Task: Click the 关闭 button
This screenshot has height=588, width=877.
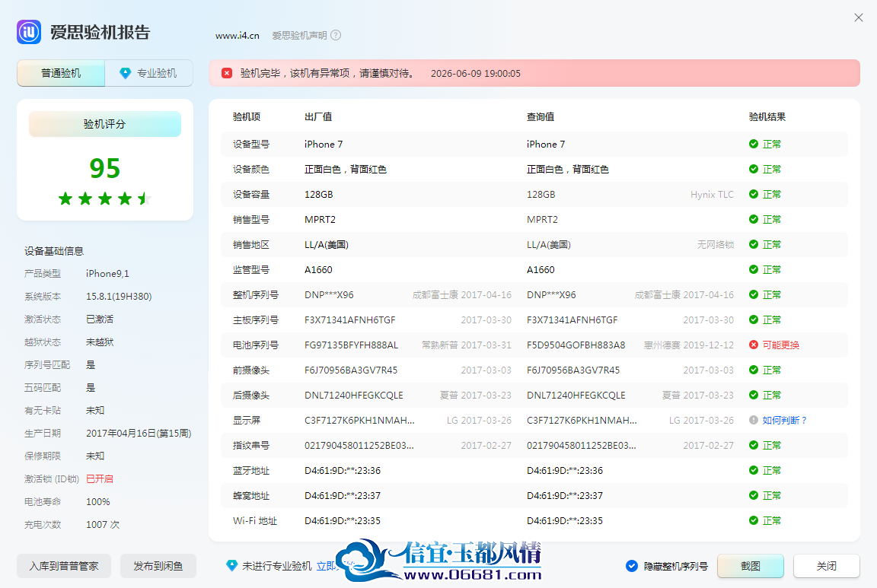Action: pyautogui.click(x=826, y=566)
